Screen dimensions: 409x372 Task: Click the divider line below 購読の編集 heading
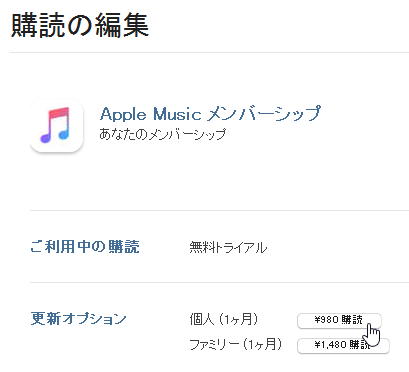coord(209,52)
